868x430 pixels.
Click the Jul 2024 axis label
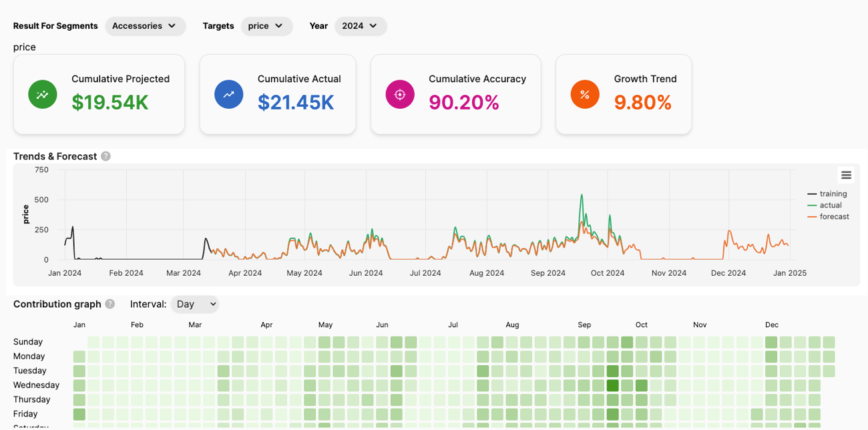[425, 273]
